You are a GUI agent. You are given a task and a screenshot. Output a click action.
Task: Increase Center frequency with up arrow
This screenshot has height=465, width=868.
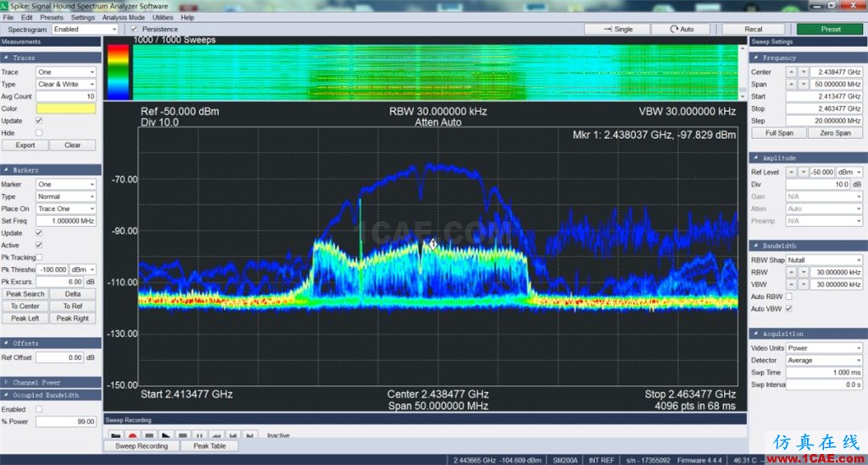[x=791, y=72]
